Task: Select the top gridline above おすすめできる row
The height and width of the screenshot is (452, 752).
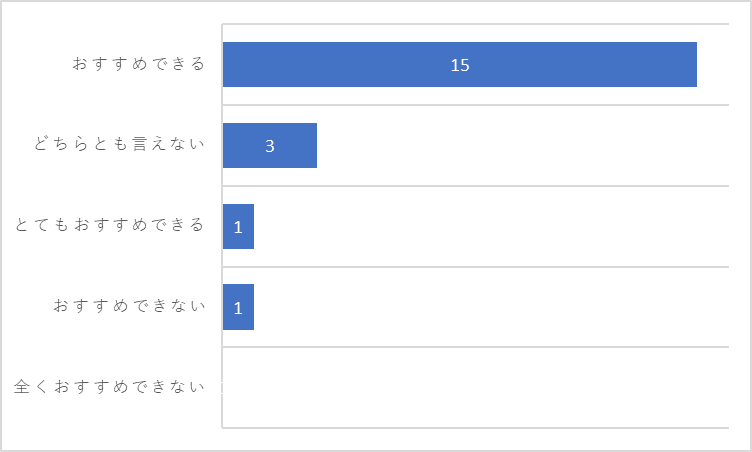Action: pos(475,24)
